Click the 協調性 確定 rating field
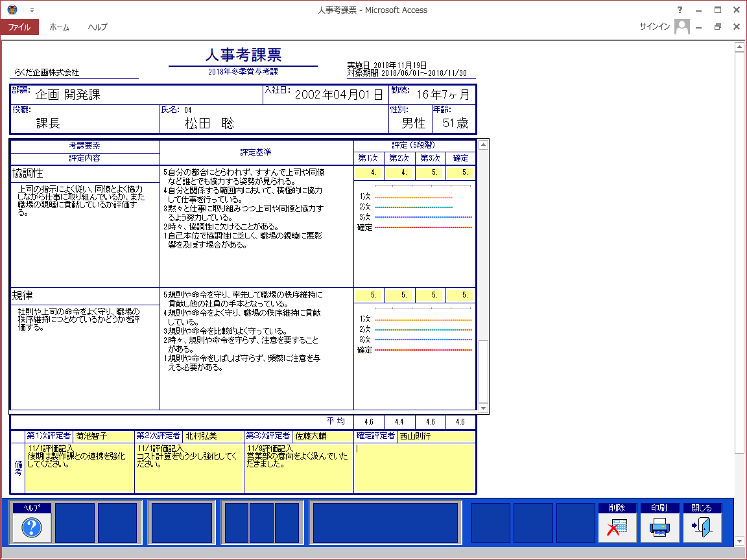Image resolution: width=747 pixels, height=560 pixels. coord(460,173)
